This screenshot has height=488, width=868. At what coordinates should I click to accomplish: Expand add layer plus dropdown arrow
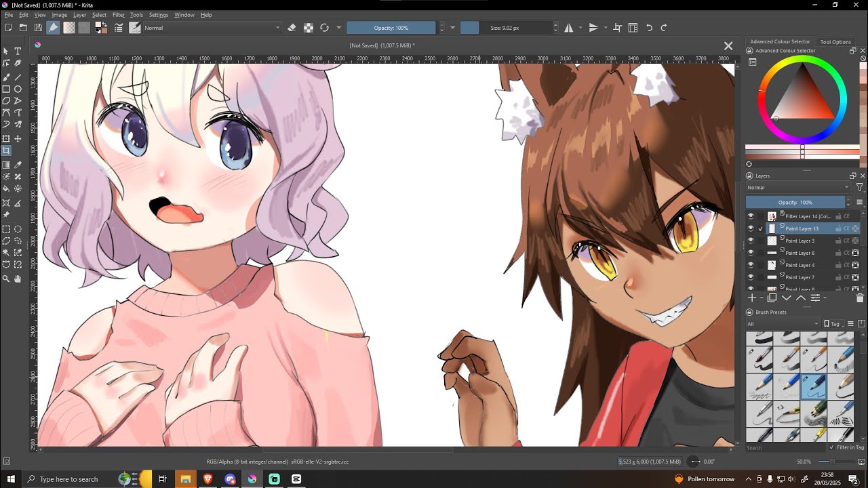point(760,298)
